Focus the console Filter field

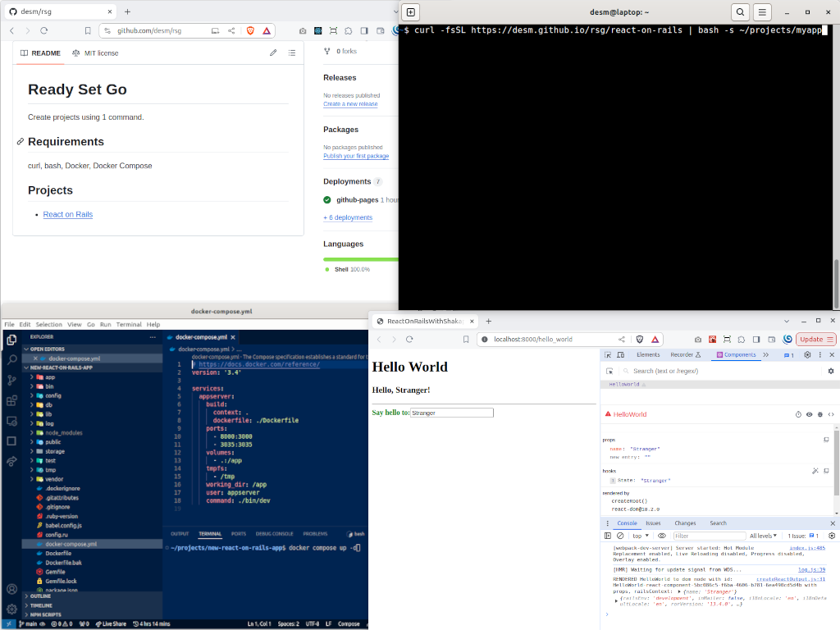[710, 536]
